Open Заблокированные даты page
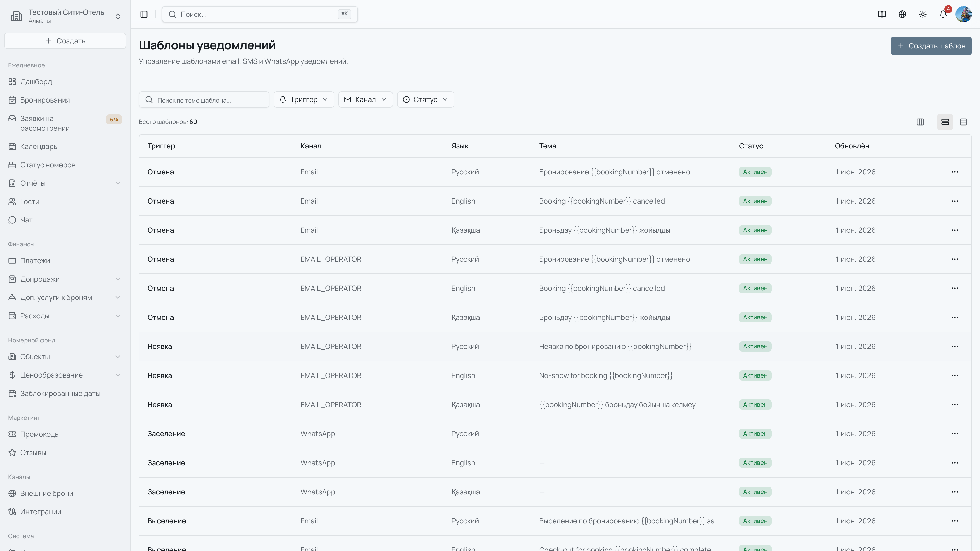 click(x=65, y=393)
